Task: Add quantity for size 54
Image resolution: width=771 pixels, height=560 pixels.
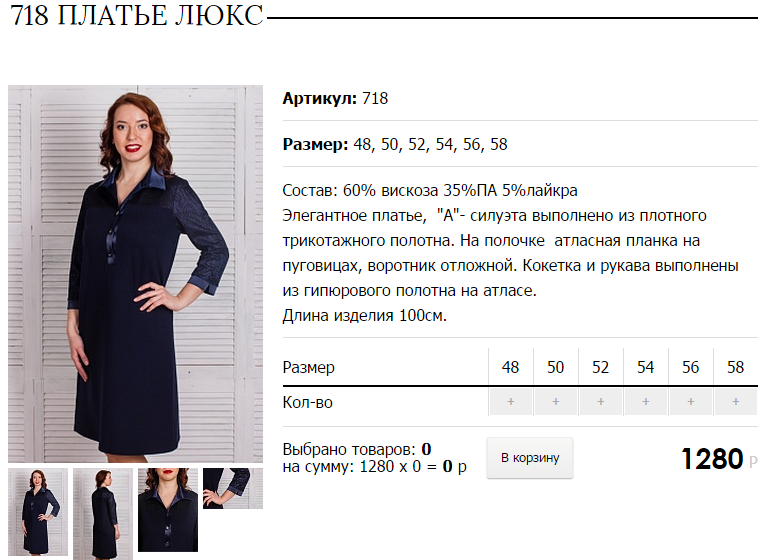Action: [646, 402]
